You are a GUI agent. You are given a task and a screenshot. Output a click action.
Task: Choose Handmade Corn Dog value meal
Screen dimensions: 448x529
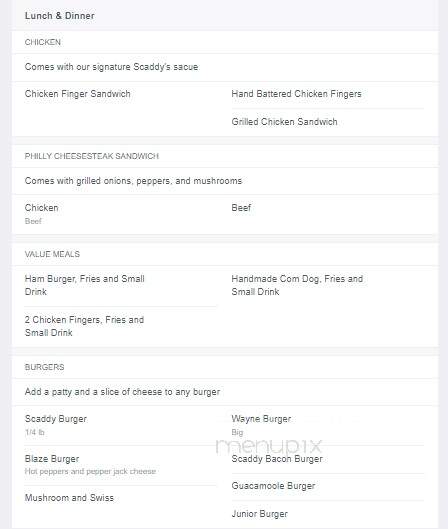(297, 285)
